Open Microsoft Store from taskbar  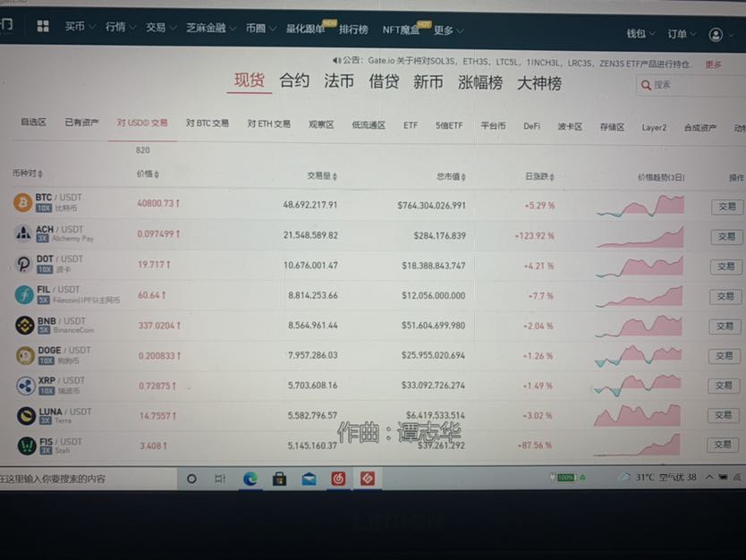(280, 479)
